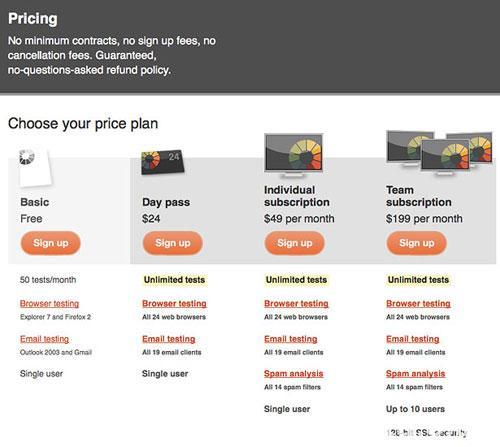Open Spam analysis link under Individual subscription
The image size is (500, 447).
pyautogui.click(x=294, y=374)
